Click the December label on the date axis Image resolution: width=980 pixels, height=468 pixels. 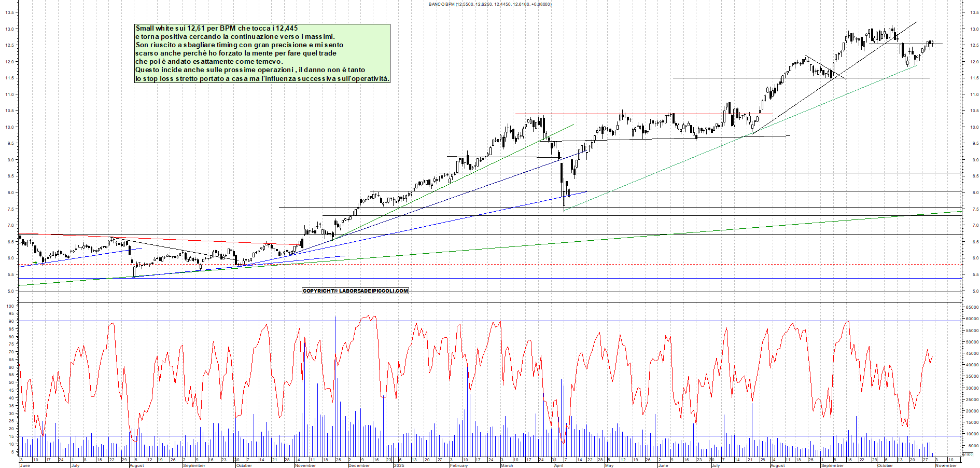(x=358, y=465)
